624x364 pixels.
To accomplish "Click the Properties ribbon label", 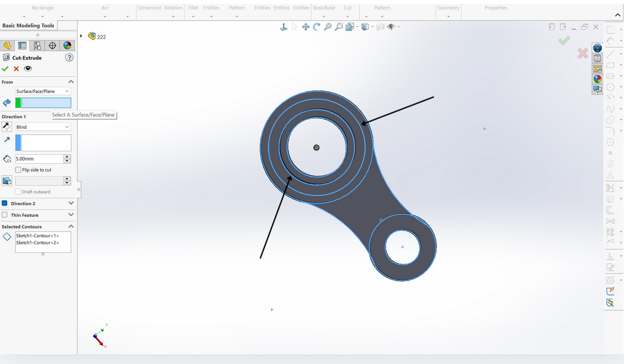I will pos(496,8).
